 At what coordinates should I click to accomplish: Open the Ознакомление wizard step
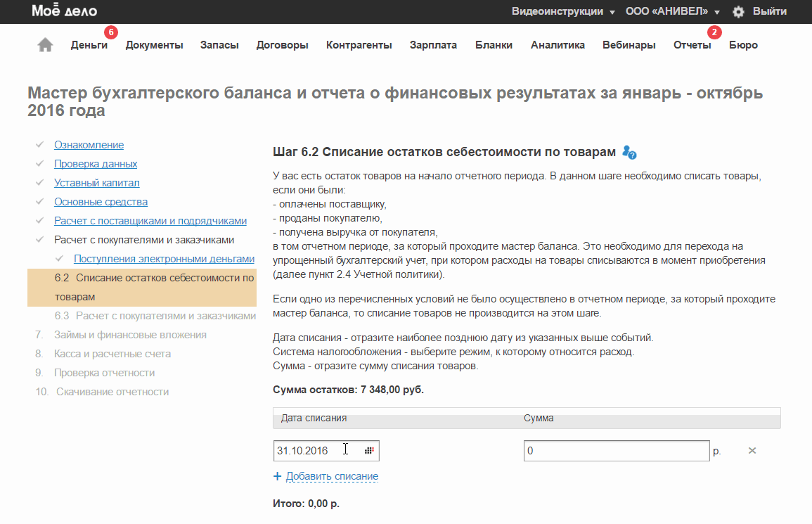[89, 145]
